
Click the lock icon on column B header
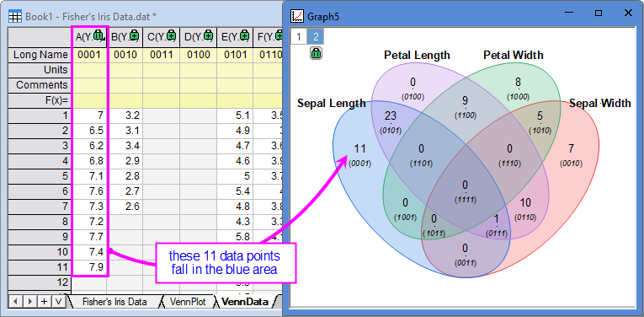tap(135, 35)
